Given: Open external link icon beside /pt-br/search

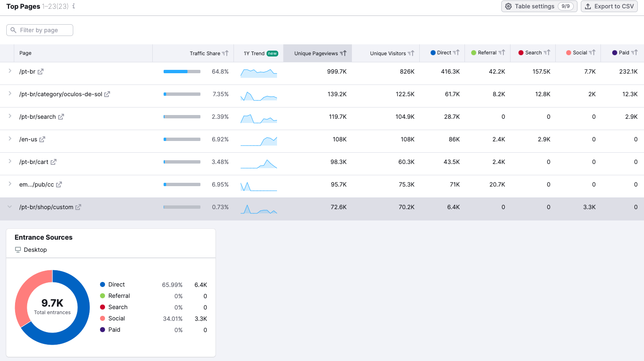Looking at the screenshot, I should pyautogui.click(x=61, y=117).
